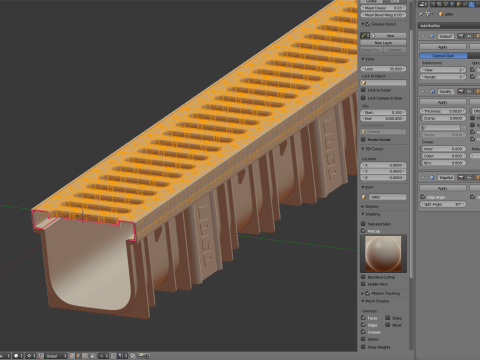Click the matcap sphere preview thumbnail
Viewport: 480px width, 360px height.
(x=383, y=254)
